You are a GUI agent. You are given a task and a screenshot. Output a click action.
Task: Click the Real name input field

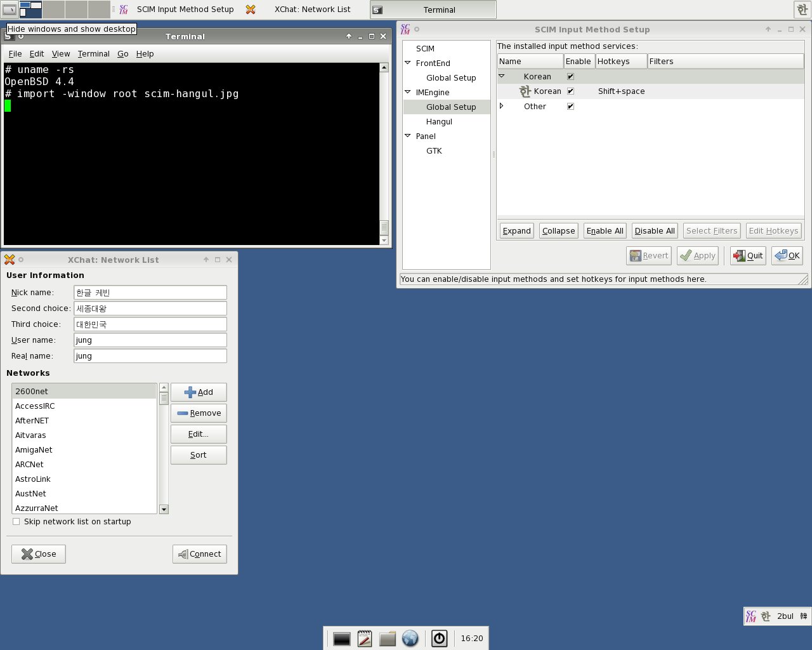(150, 356)
